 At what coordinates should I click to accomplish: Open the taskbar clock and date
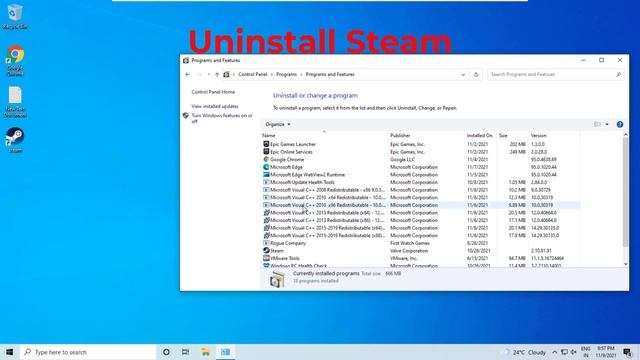(606, 352)
